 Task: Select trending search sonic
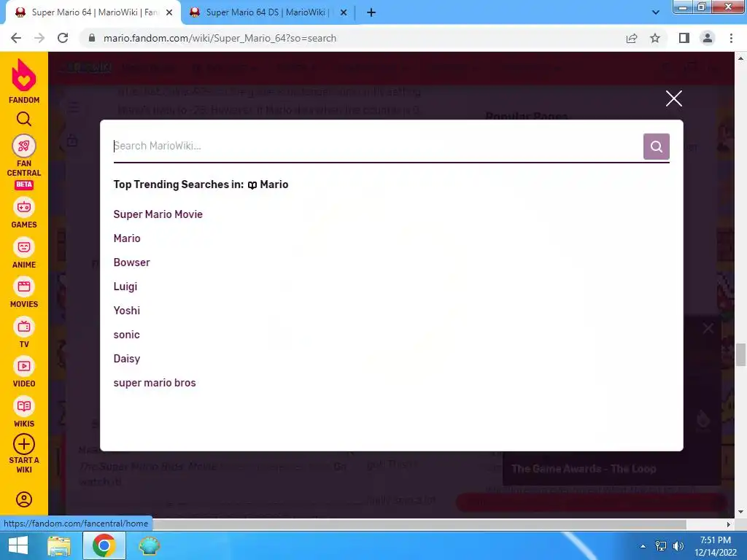point(126,335)
